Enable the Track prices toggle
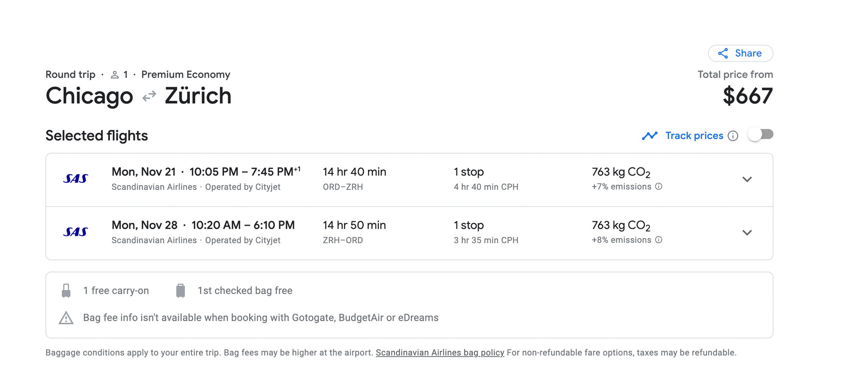 click(x=760, y=135)
